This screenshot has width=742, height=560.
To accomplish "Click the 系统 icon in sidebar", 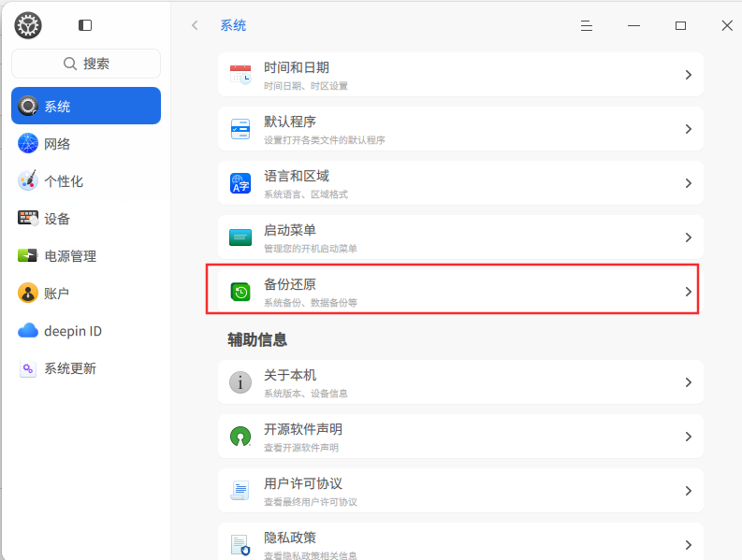I will click(x=28, y=106).
